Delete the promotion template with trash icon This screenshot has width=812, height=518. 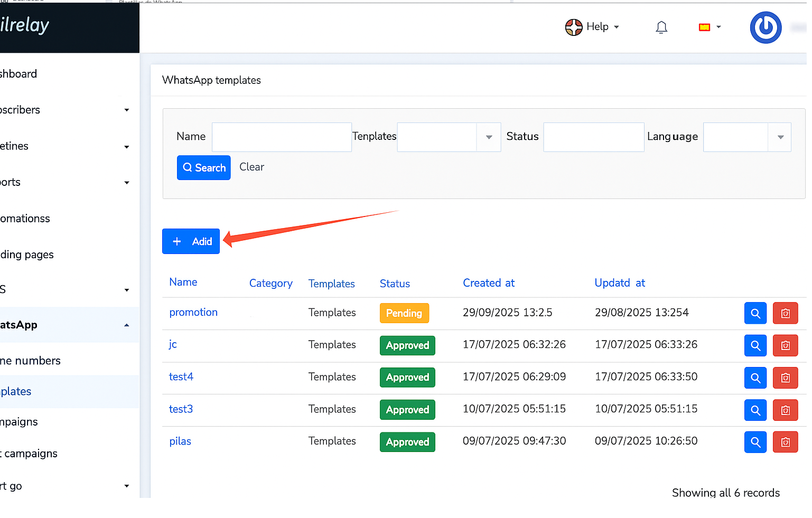coord(786,313)
